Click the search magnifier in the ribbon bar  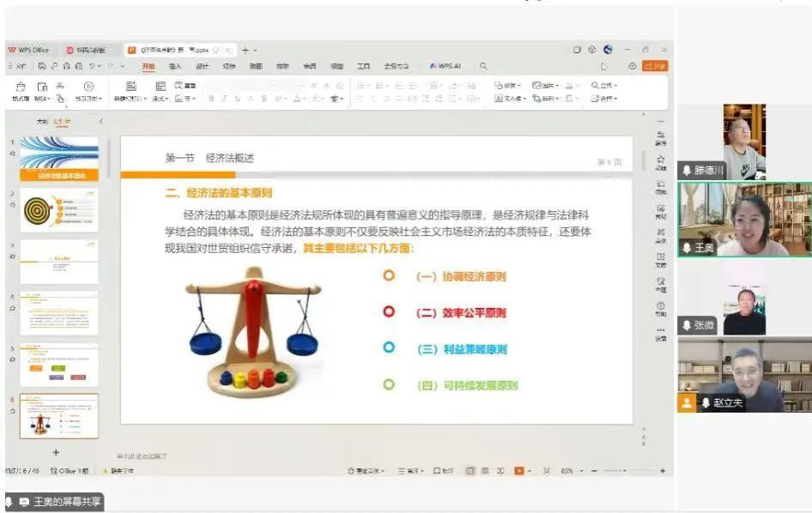[483, 66]
